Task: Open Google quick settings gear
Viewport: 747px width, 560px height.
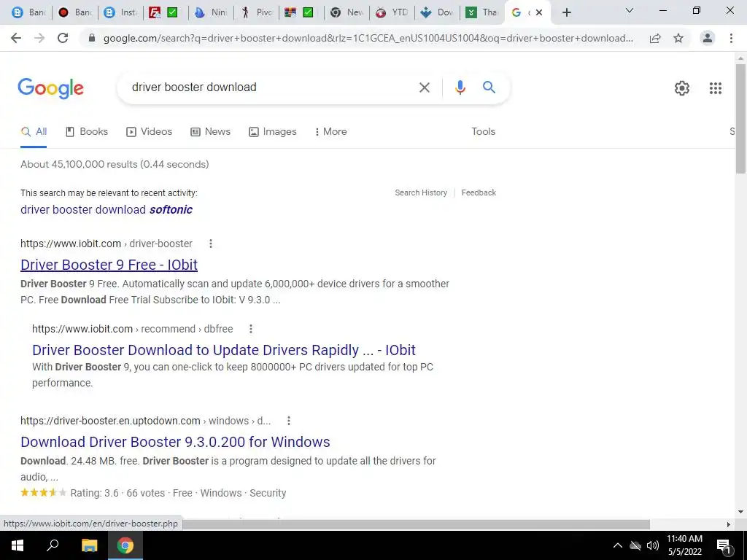Action: 682,88
